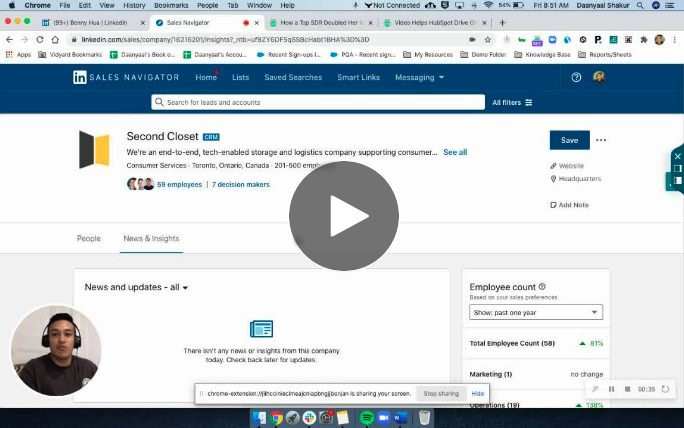Open the Show: past one year dropdown
This screenshot has height=428, width=684.
[536, 312]
